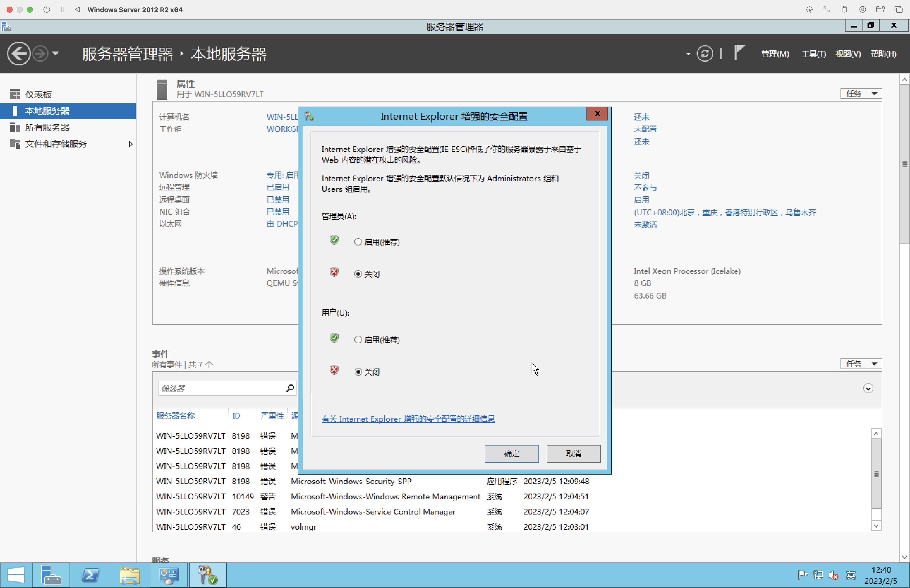Viewport: 910px width, 588px height.
Task: Open the Windows Start button
Action: [16, 575]
